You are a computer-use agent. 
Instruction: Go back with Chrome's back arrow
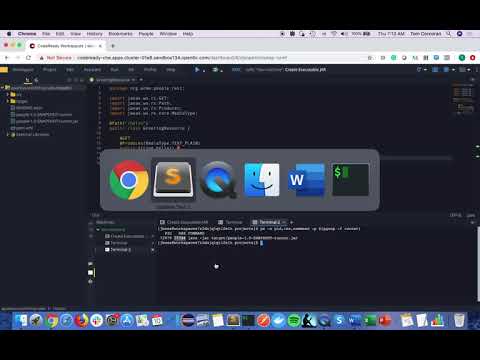click(x=7, y=58)
